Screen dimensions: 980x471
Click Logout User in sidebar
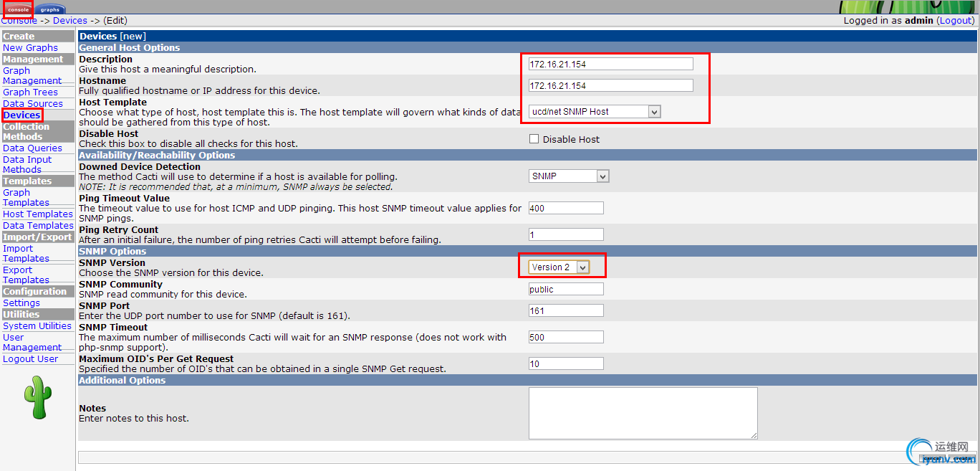(30, 358)
